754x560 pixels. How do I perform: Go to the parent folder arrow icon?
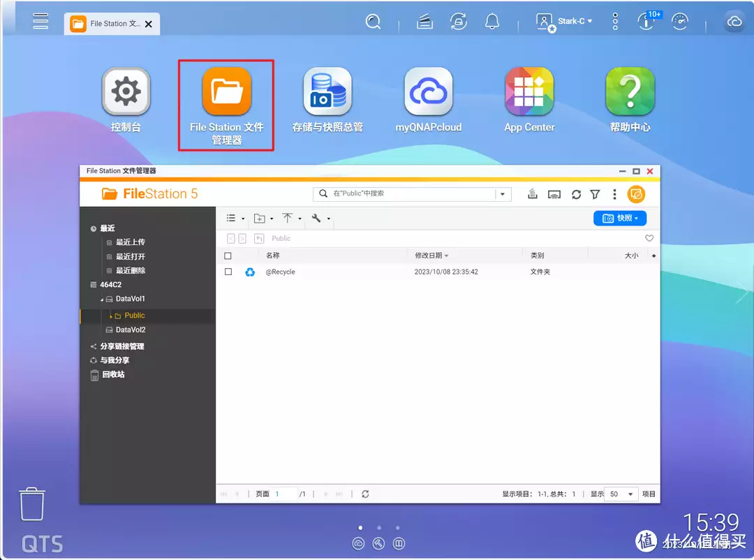[259, 238]
